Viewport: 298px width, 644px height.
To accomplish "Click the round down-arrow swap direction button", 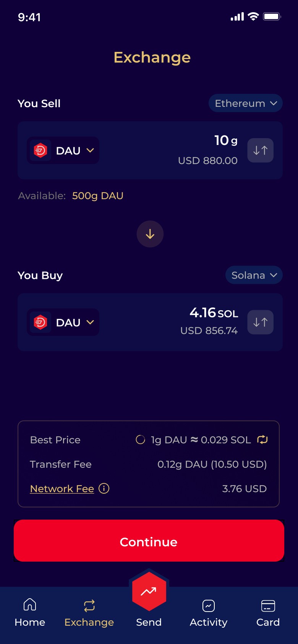I will coord(150,234).
